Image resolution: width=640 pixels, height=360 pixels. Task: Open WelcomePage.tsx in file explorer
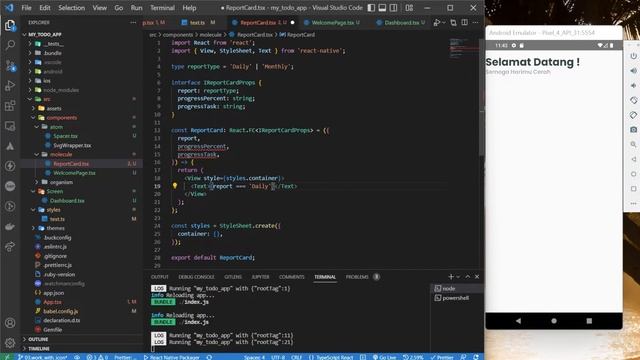click(x=74, y=173)
